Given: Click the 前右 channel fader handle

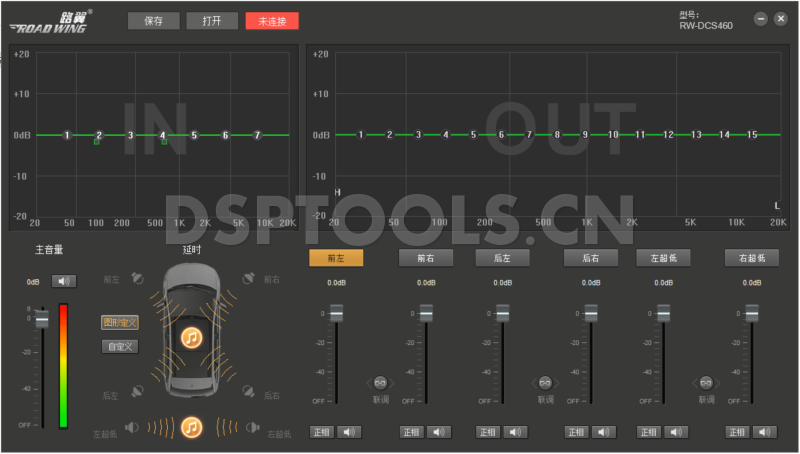Looking at the screenshot, I should (426, 313).
